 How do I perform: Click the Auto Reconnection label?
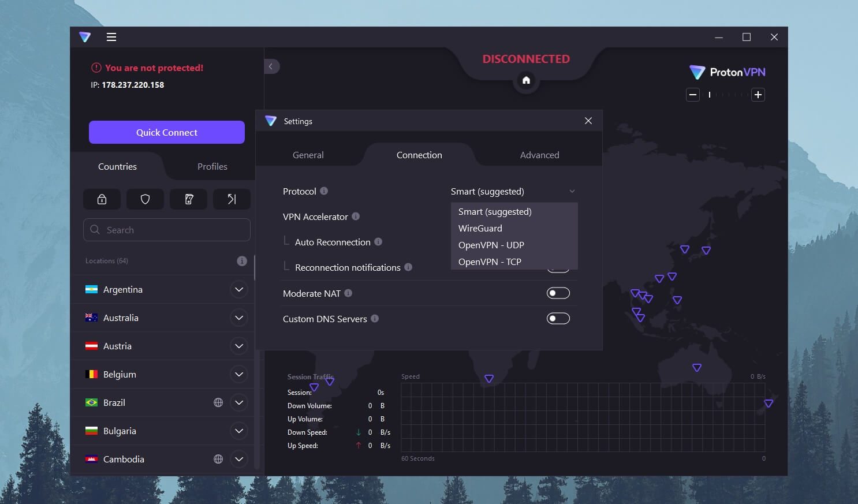[x=333, y=242]
